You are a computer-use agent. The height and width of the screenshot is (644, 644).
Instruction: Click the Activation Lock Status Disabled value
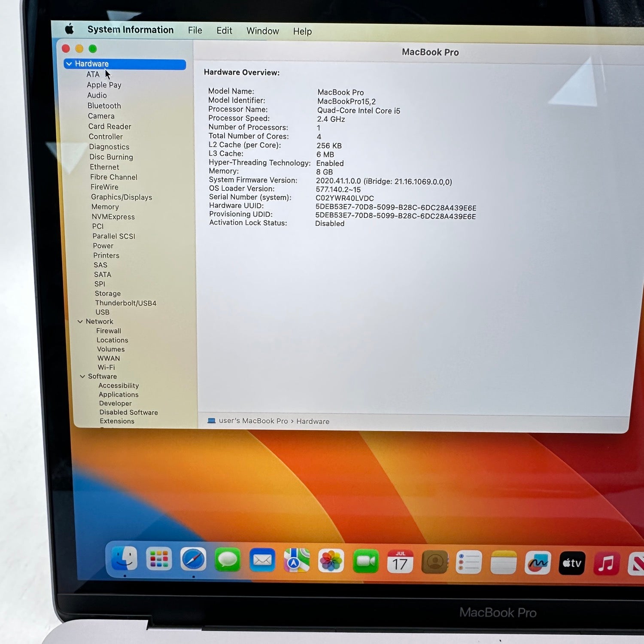click(330, 224)
